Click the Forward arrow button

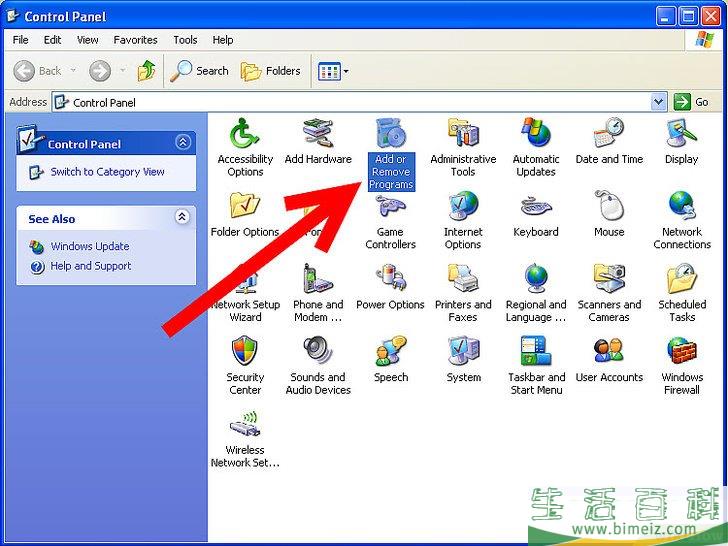coord(100,71)
